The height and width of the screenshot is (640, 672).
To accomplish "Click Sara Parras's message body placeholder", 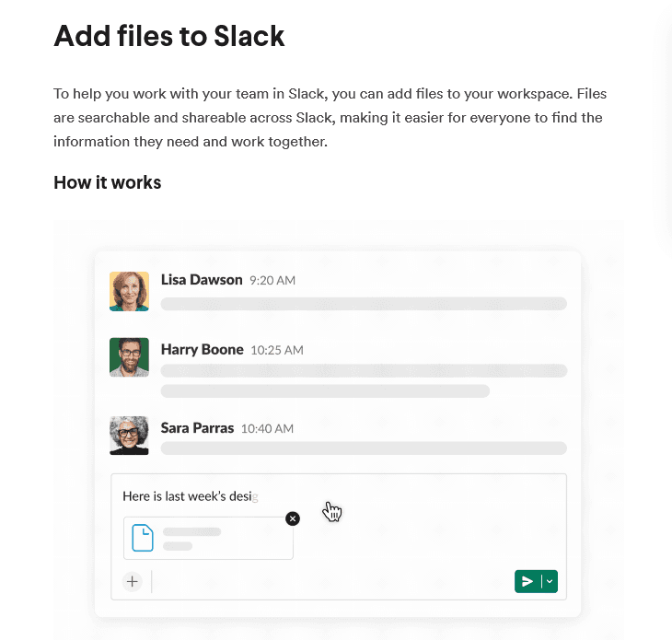I will coord(364,448).
